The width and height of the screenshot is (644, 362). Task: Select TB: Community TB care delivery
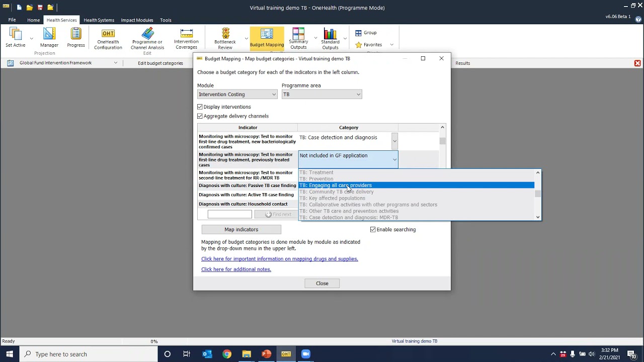417,192
